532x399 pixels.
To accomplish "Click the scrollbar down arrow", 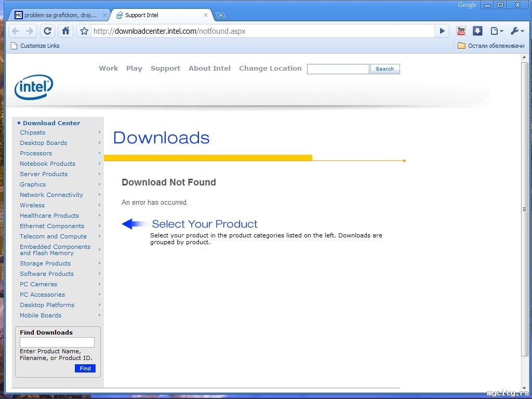I will pos(525,388).
